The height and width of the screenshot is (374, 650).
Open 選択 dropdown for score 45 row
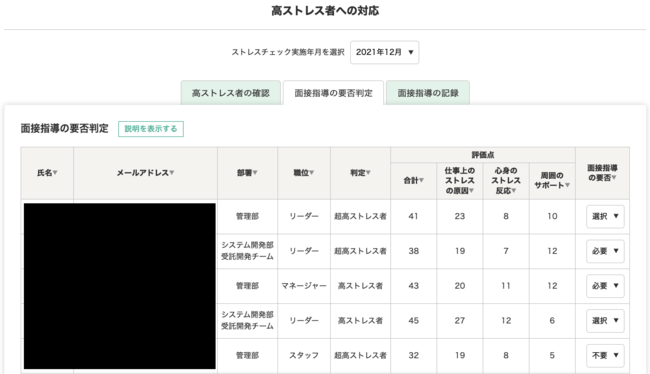[x=605, y=321]
